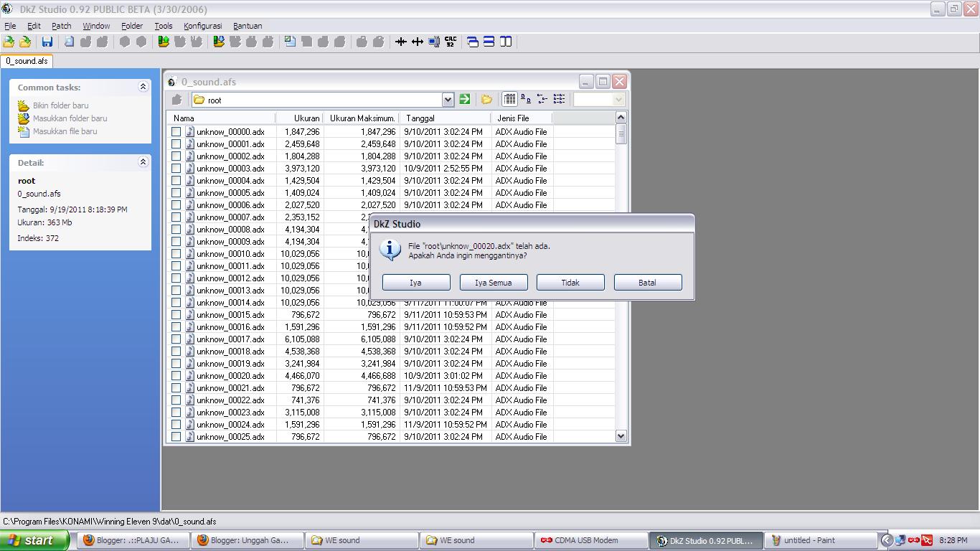Switch to small icons view
980x551 pixels.
click(x=526, y=100)
